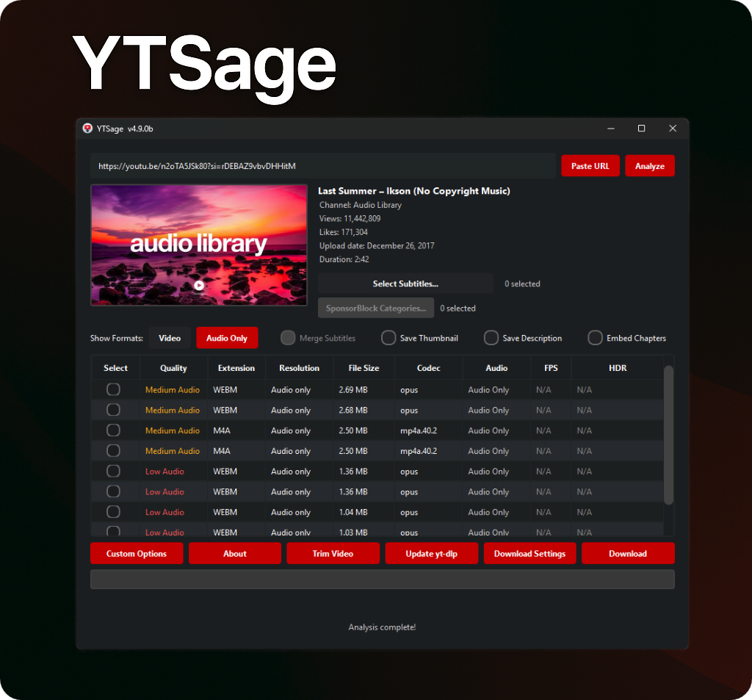Click the format table vertical scrollbar
Screen dimensions: 752x700
point(668,435)
